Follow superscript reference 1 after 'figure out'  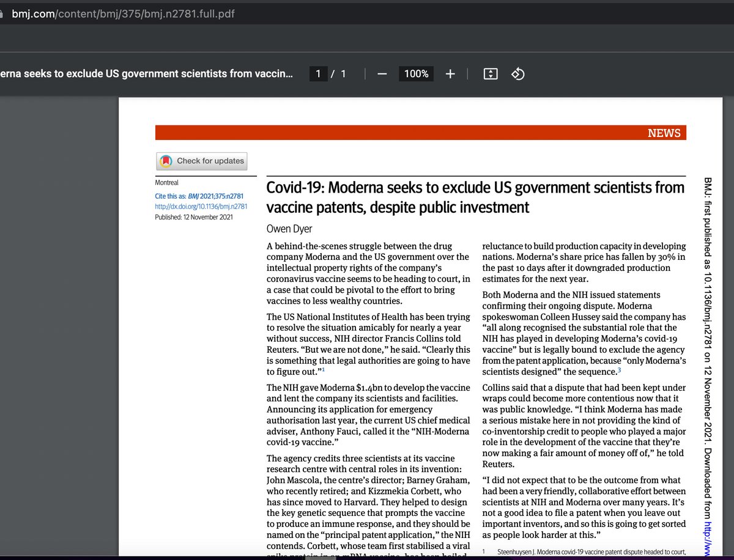[x=324, y=370]
